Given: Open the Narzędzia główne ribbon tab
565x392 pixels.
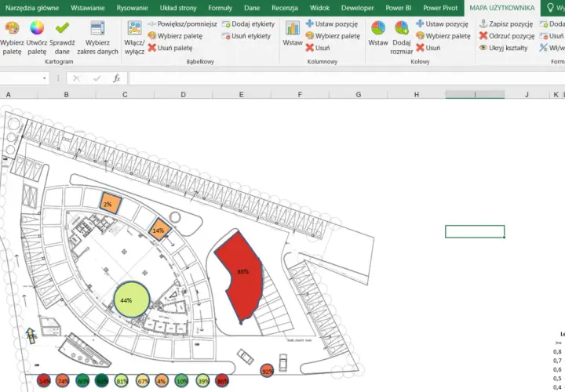Looking at the screenshot, I should (32, 8).
